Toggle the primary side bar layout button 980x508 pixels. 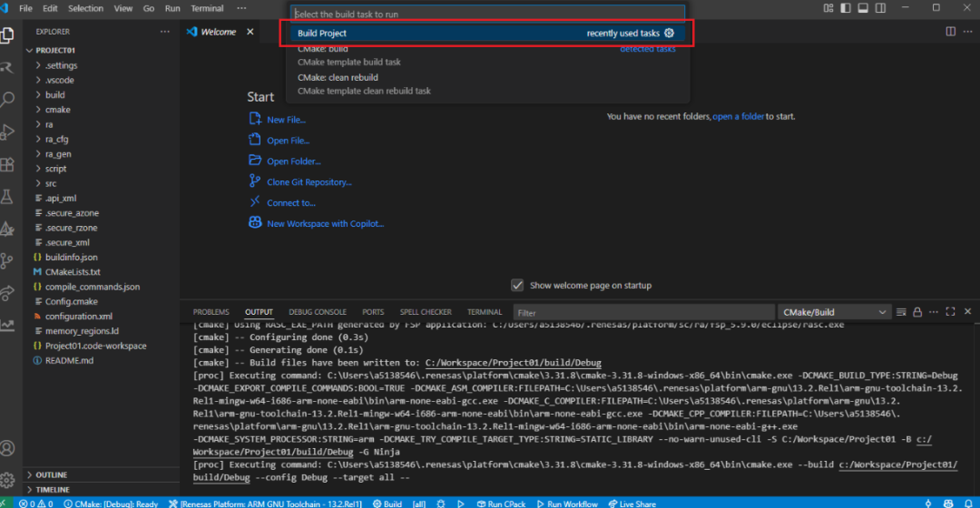[846, 8]
